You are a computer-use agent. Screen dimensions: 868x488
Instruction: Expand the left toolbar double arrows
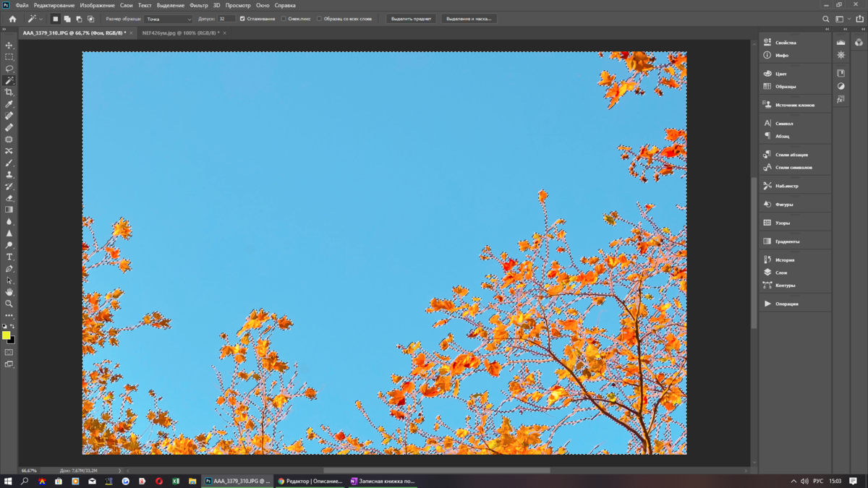[x=4, y=30]
